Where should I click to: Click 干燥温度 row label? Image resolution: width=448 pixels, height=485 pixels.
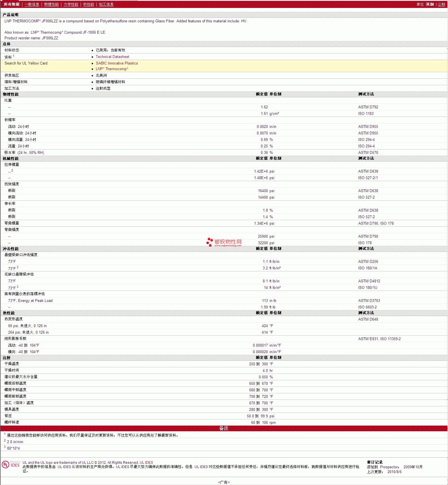[x=12, y=364]
